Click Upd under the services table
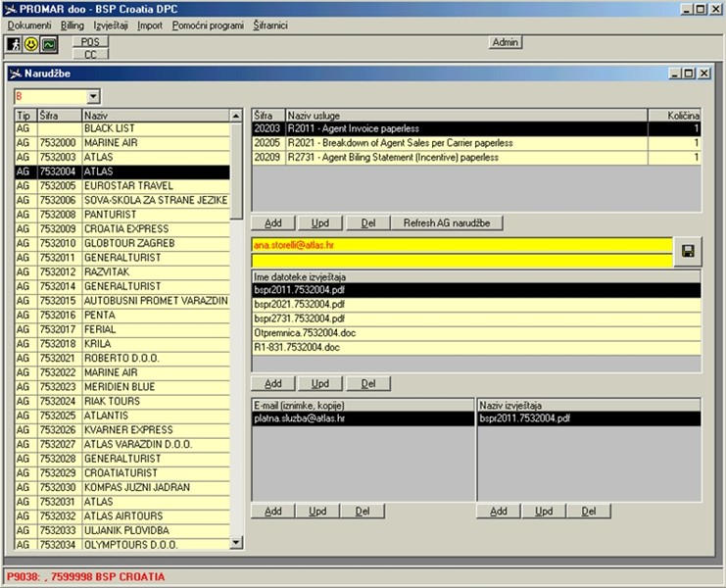 (x=320, y=223)
